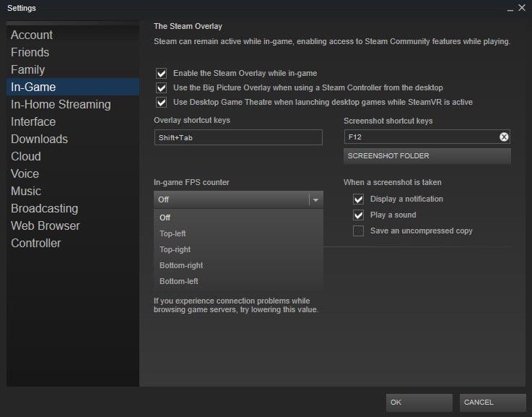The image size is (532, 417).
Task: Open the Family settings section
Action: point(73,69)
